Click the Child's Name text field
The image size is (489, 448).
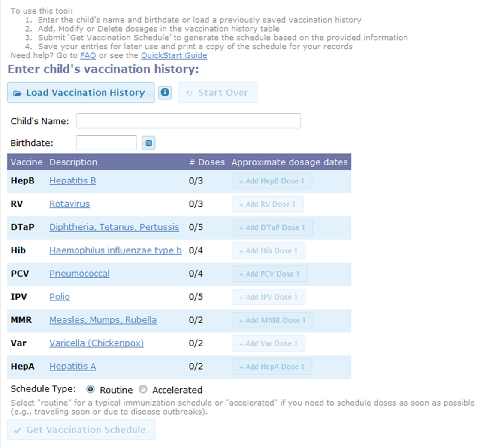point(188,121)
